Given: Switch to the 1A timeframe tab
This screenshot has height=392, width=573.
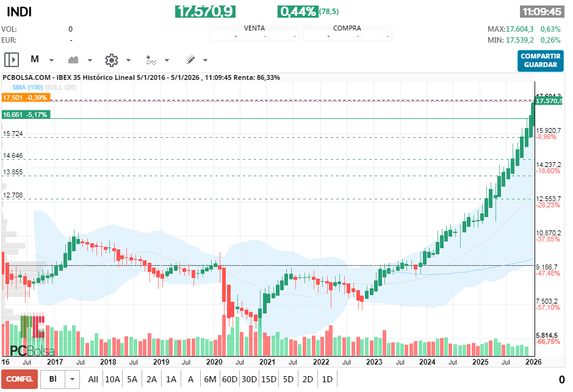Looking at the screenshot, I should pyautogui.click(x=171, y=379).
